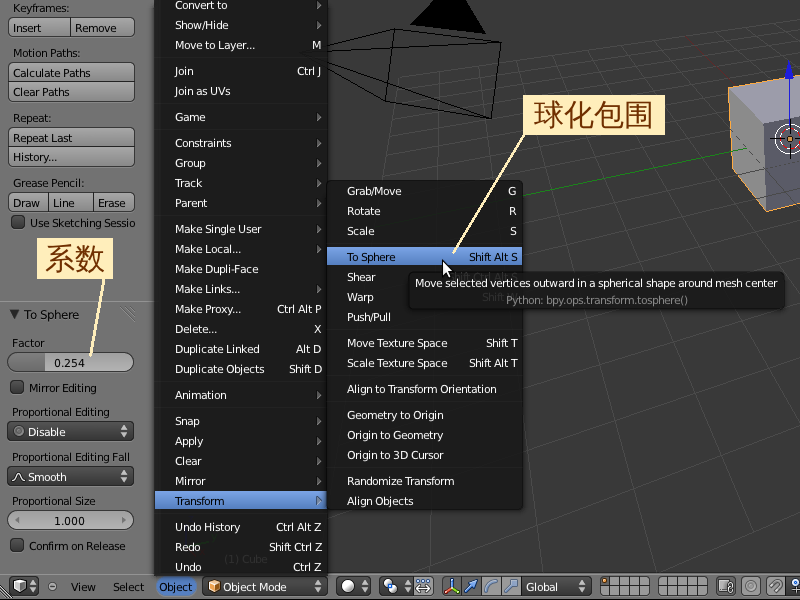Toggle the proportional editing circle icon
The width and height of the screenshot is (800, 600).
[751, 586]
